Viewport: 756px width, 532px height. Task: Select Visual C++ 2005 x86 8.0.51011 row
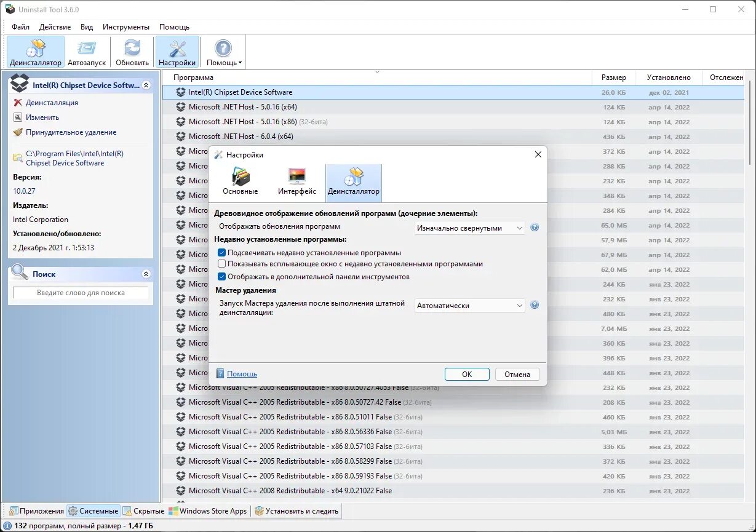pos(453,417)
